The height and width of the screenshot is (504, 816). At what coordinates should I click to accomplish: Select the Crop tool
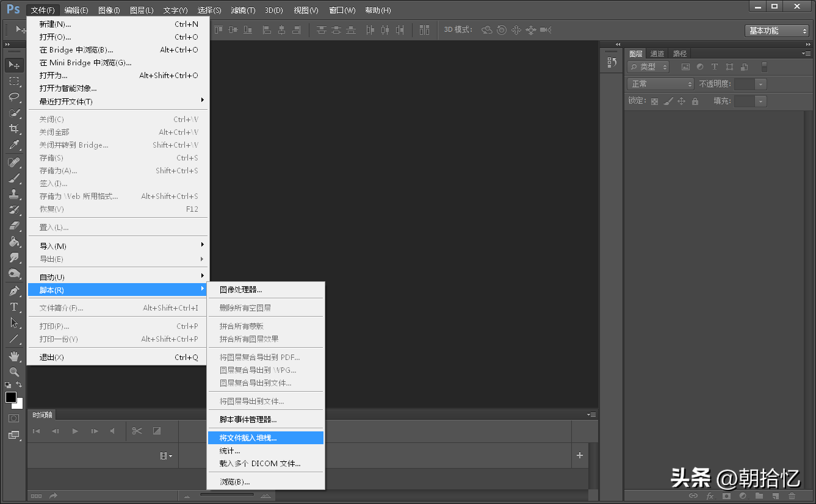click(14, 129)
